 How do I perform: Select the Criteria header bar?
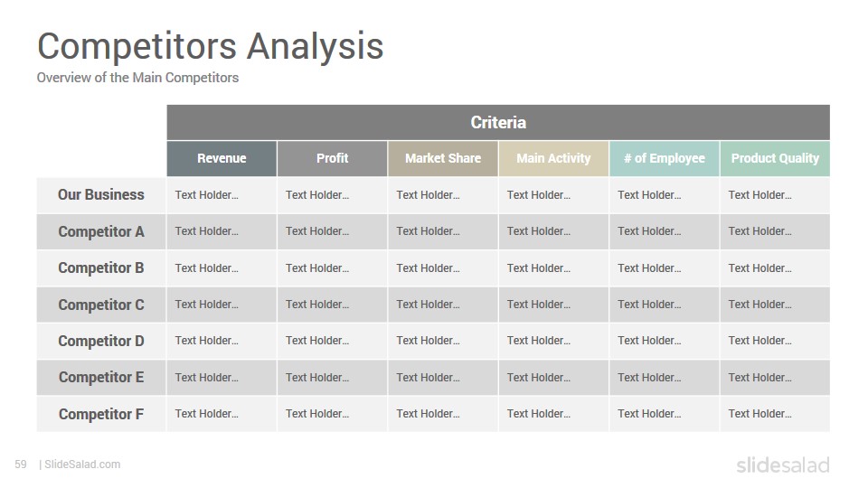497,122
